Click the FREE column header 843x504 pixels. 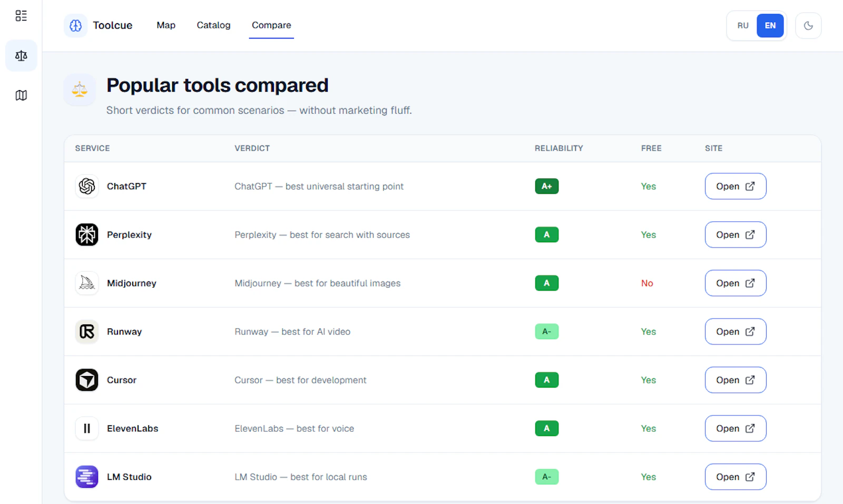click(x=651, y=148)
